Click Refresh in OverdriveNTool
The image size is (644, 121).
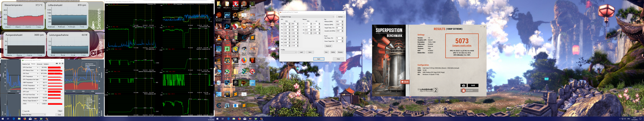340,17
